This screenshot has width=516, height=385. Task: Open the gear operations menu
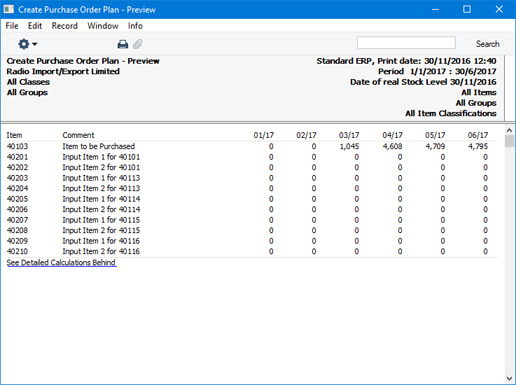click(27, 44)
